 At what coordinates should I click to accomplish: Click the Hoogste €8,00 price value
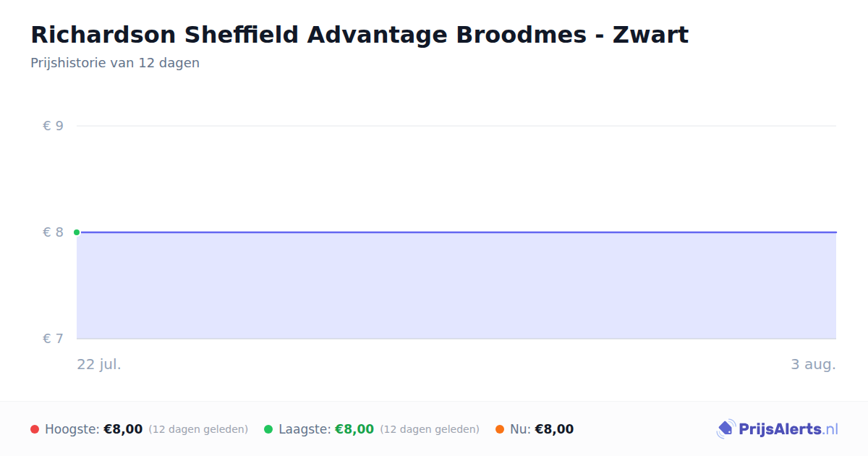coord(123,429)
